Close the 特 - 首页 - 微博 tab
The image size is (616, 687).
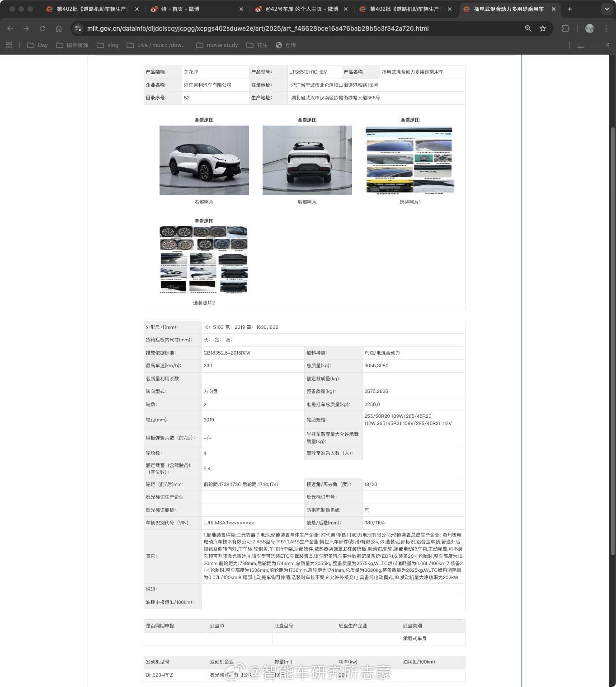pyautogui.click(x=241, y=9)
